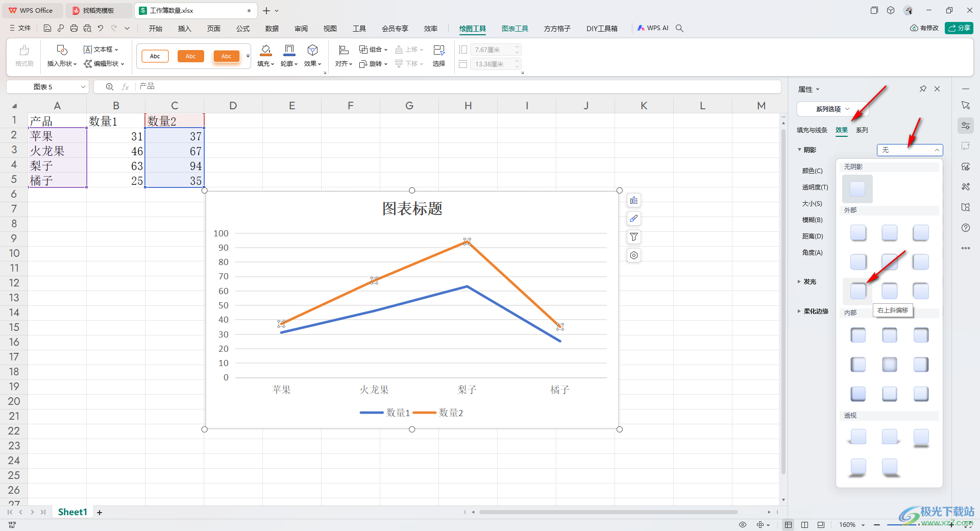Click the Fill (填充) bucket icon
Screen dimensions: 980x531
[265, 50]
